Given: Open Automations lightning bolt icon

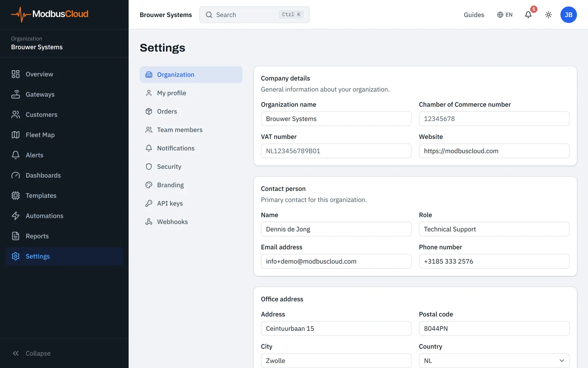Looking at the screenshot, I should 15,216.
